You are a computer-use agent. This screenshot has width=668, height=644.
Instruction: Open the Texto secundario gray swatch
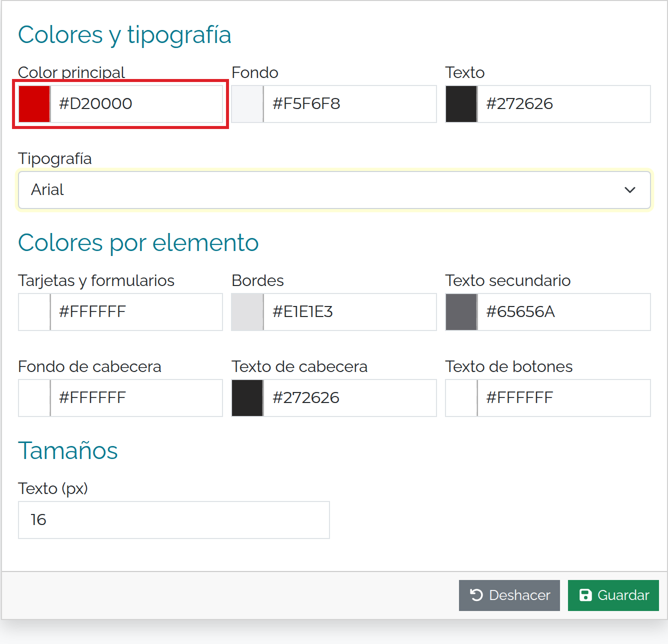pos(461,312)
